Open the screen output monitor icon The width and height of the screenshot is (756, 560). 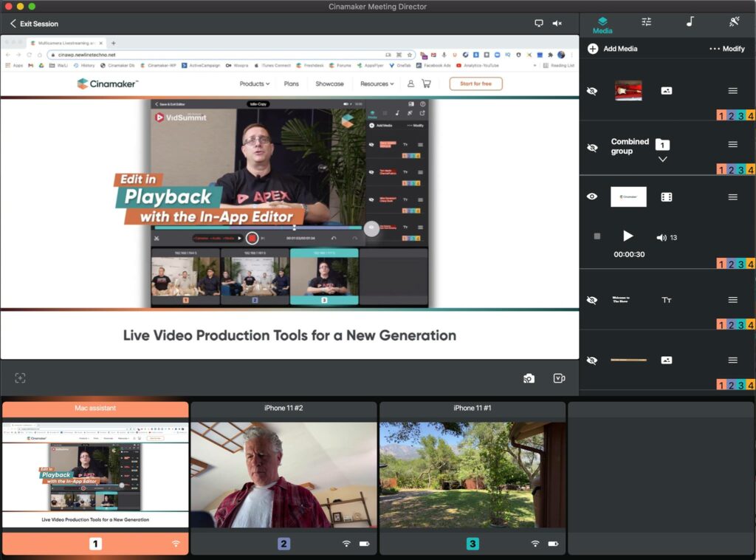pos(538,23)
